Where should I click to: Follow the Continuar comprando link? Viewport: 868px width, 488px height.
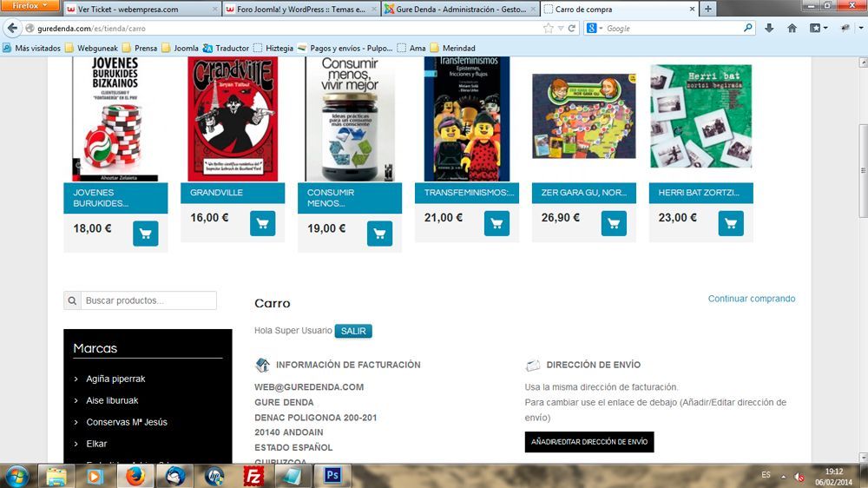coord(751,299)
